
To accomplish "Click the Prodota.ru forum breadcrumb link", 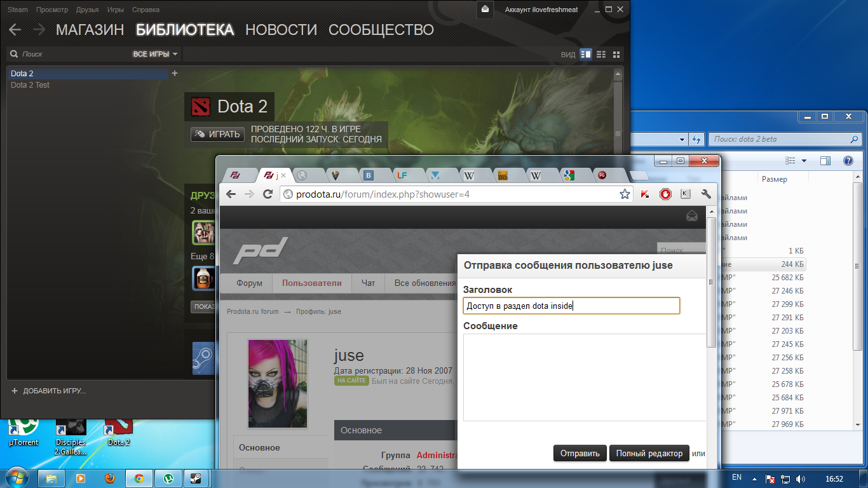I will (x=253, y=311).
